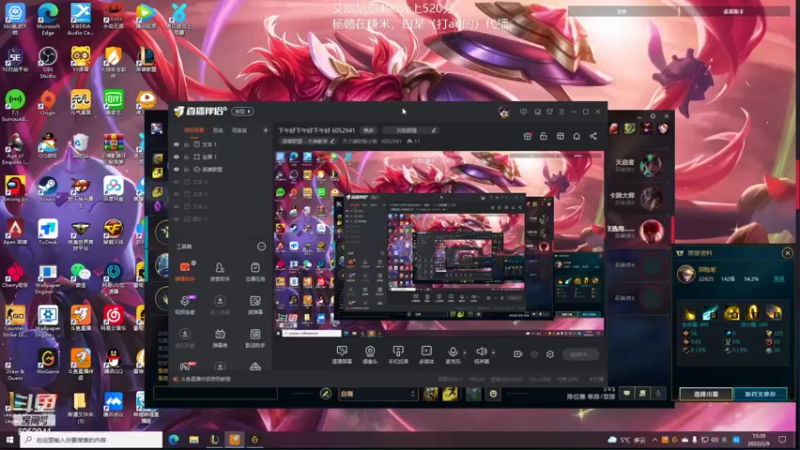This screenshot has height=450, width=800.
Task: Hide the 英雄联盟 source layer
Action: (x=177, y=169)
